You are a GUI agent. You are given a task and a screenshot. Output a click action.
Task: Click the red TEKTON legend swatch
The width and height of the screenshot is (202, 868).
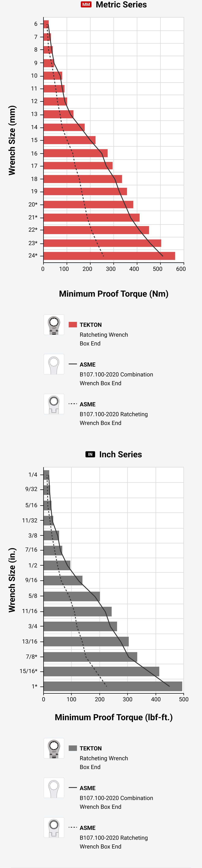pyautogui.click(x=73, y=324)
